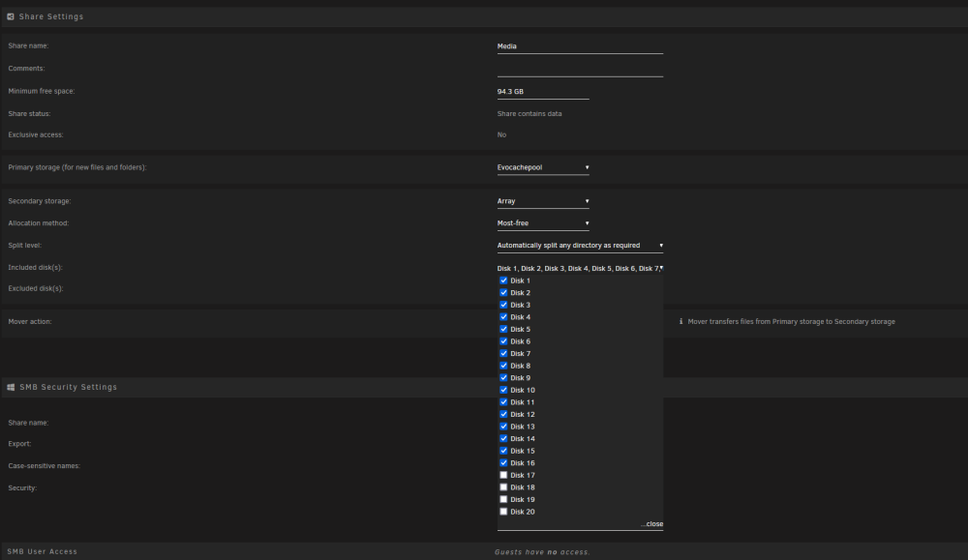The width and height of the screenshot is (968, 560).
Task: Open the Secondary storage Array dropdown
Action: 543,201
